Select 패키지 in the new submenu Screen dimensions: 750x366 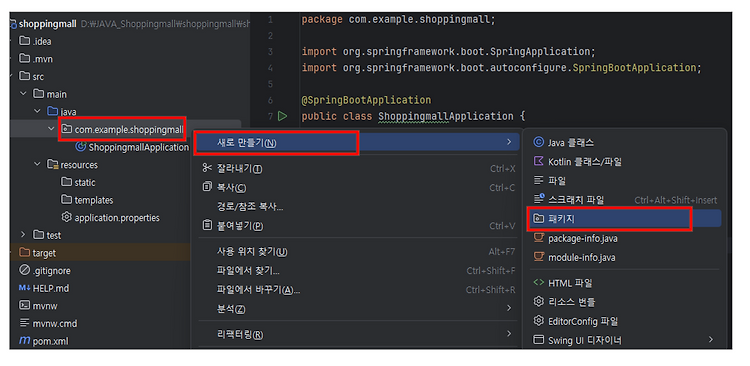(x=624, y=219)
